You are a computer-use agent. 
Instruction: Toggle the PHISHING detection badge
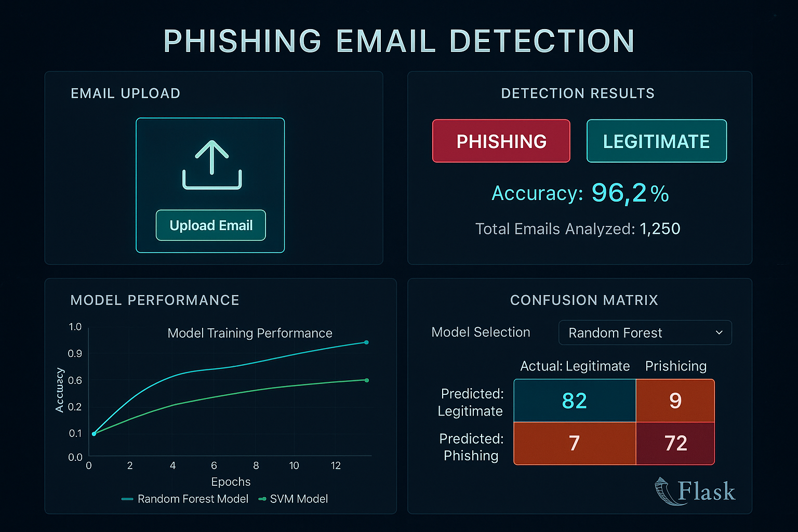coord(501,141)
